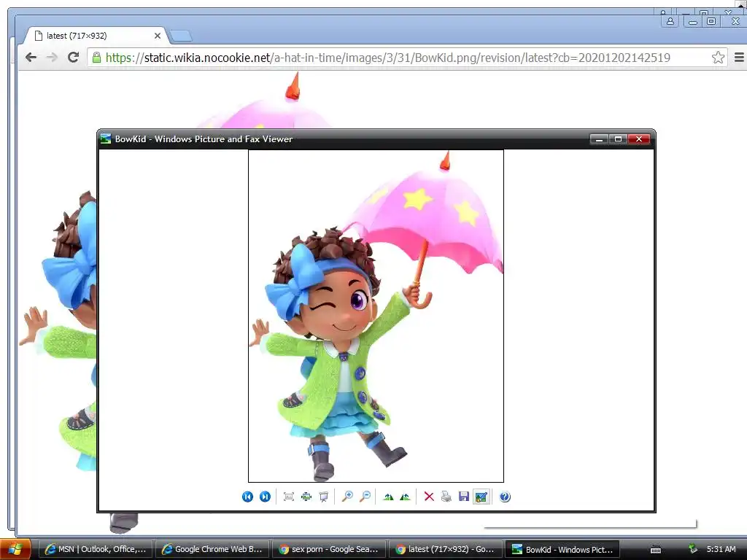Viewport: 747px width, 560px height.
Task: Open Help in Picture and Fax Viewer
Action: pyautogui.click(x=505, y=497)
